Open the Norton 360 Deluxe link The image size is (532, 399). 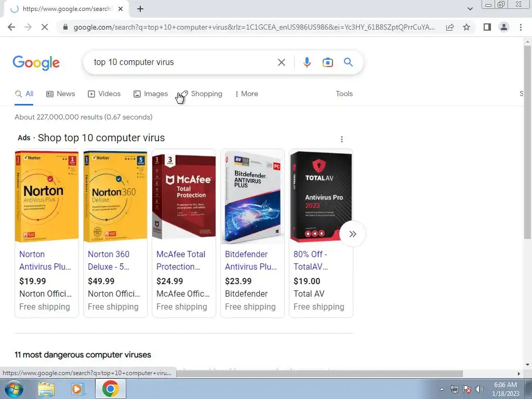[x=109, y=260]
